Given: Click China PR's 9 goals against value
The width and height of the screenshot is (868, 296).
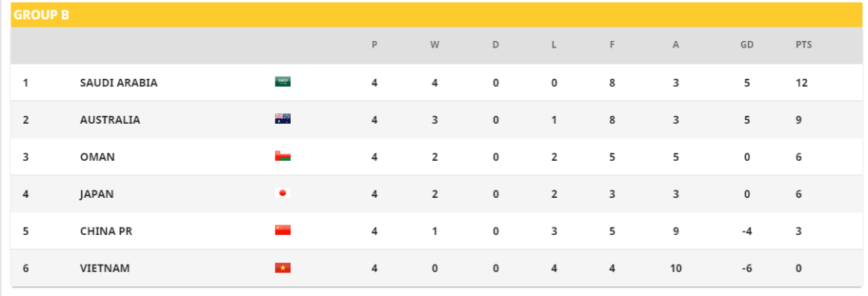Looking at the screenshot, I should 675,231.
